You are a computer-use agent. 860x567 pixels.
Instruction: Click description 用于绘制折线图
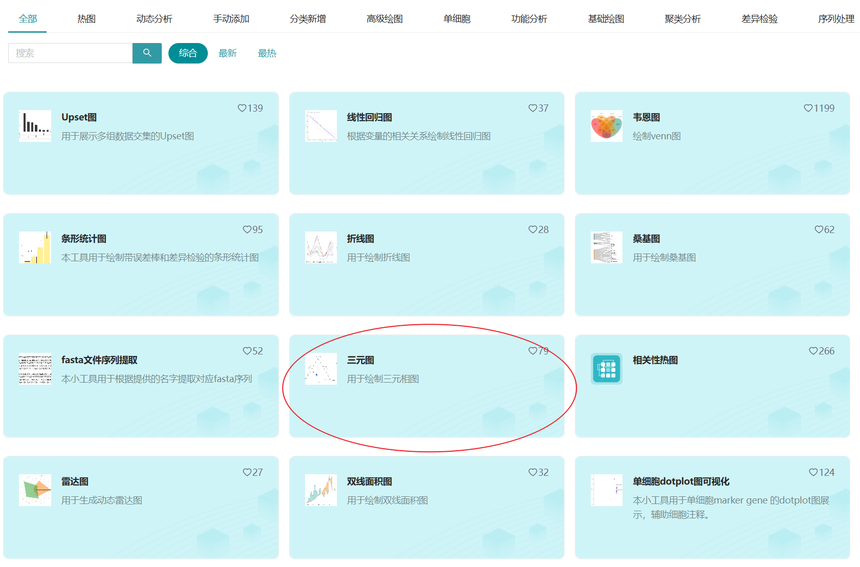tap(378, 257)
